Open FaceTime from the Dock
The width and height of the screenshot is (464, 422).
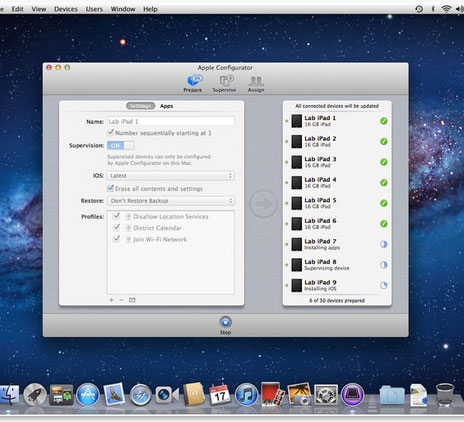(167, 395)
